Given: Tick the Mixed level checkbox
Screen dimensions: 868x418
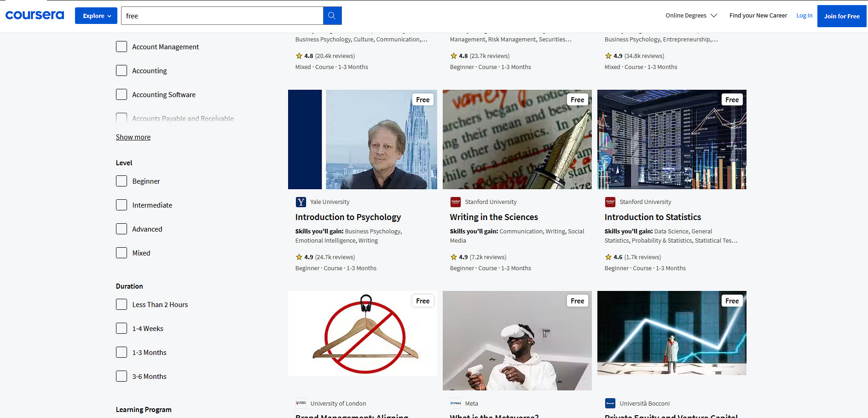Looking at the screenshot, I should pos(122,253).
